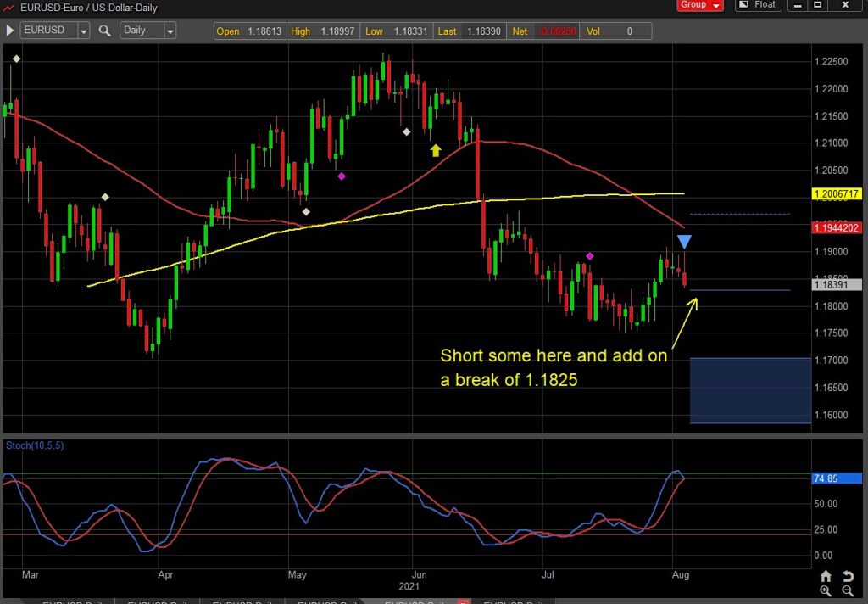Select the white diamond marker in mid-March

[x=105, y=197]
